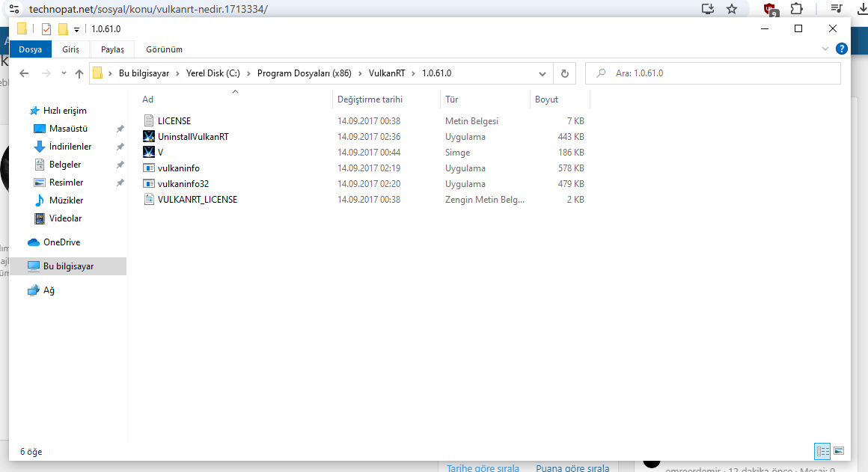Expand the chevron after Yerel Disk (C:)

[x=248, y=73]
